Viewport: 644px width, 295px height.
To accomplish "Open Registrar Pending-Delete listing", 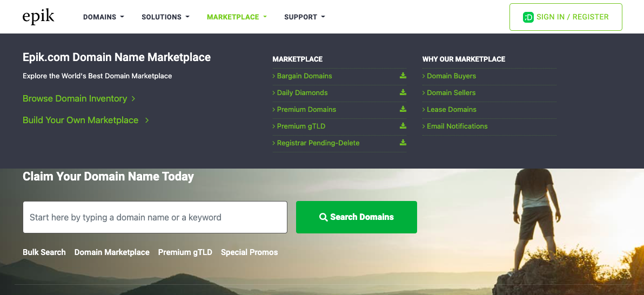I will 318,143.
